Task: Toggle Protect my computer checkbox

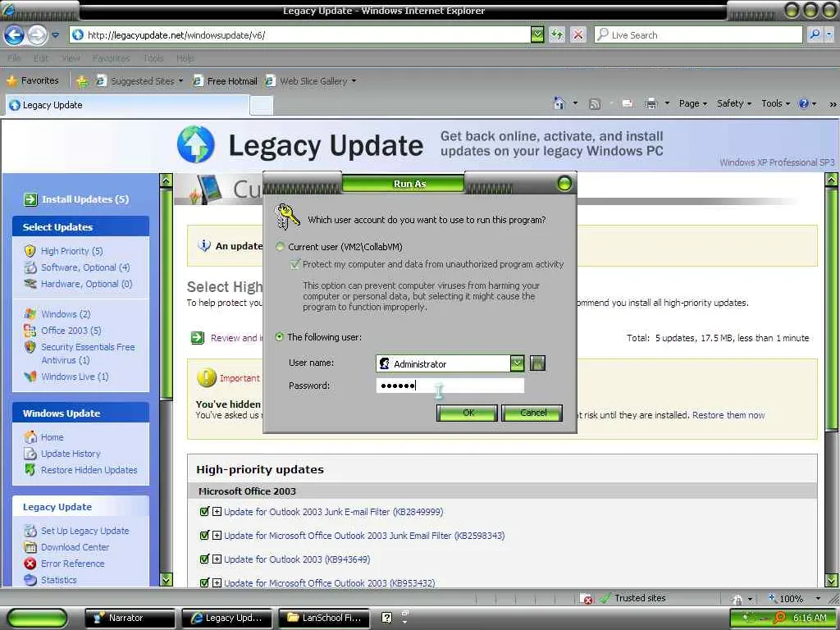Action: pyautogui.click(x=294, y=264)
